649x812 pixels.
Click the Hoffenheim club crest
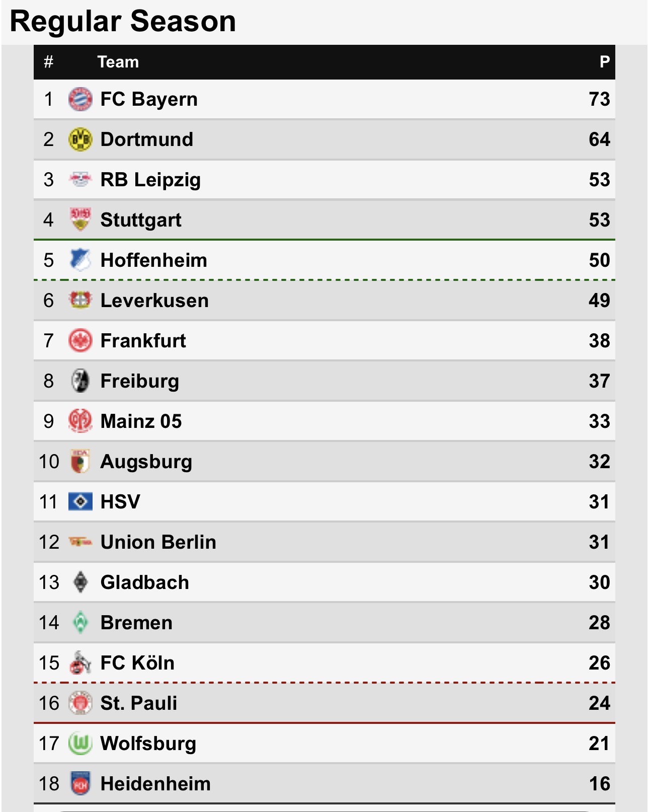(80, 260)
